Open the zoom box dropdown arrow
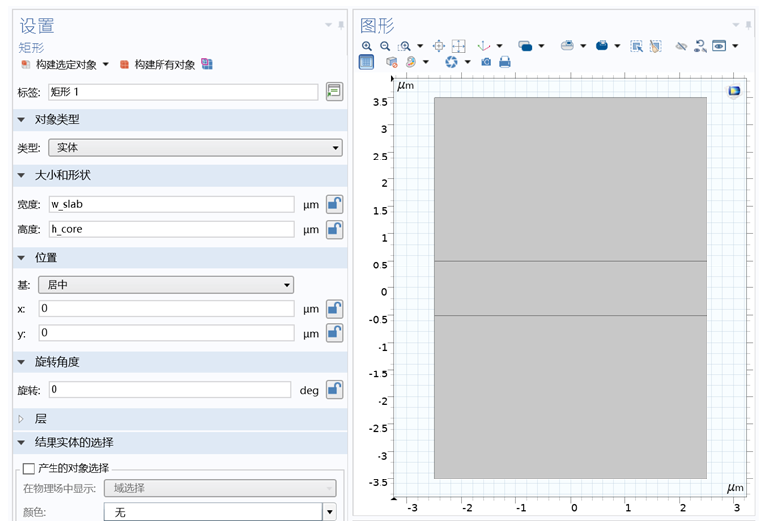This screenshot has width=761, height=532. click(420, 46)
